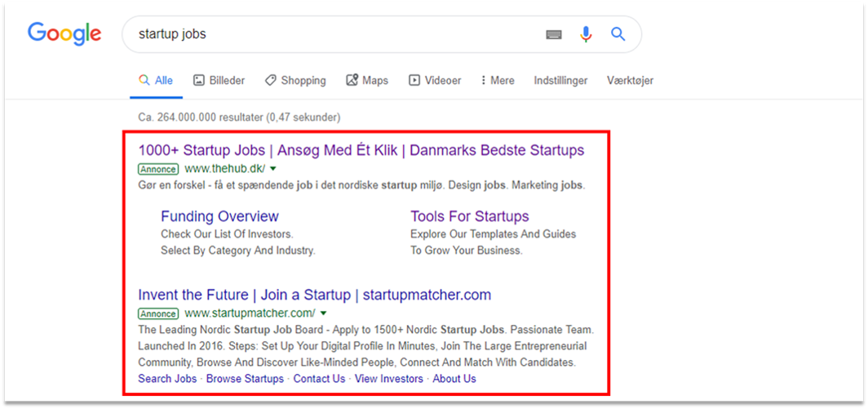
Task: Open the Maps tab
Action: click(367, 80)
